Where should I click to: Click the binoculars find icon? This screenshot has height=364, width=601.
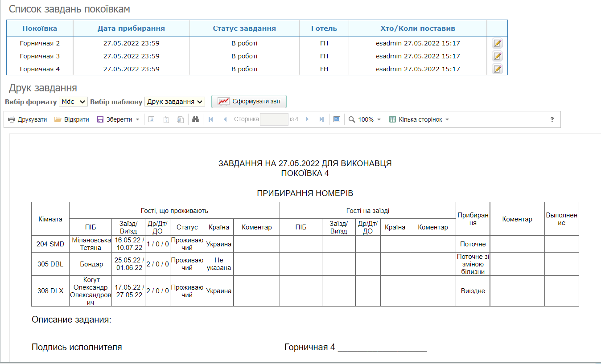(x=195, y=119)
